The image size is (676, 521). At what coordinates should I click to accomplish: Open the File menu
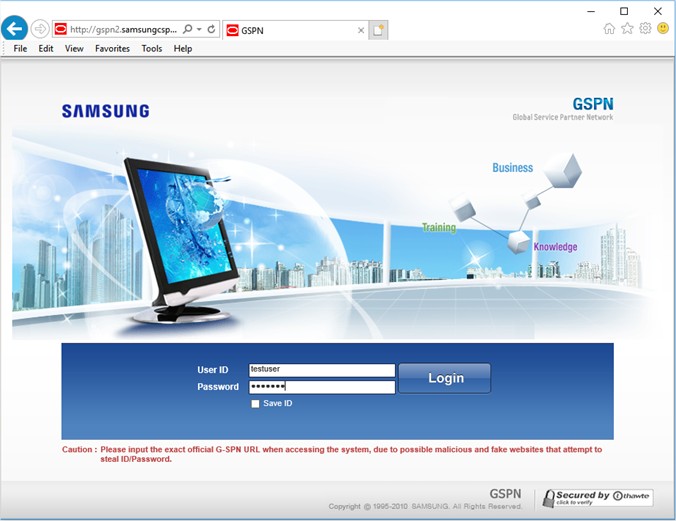pos(20,48)
